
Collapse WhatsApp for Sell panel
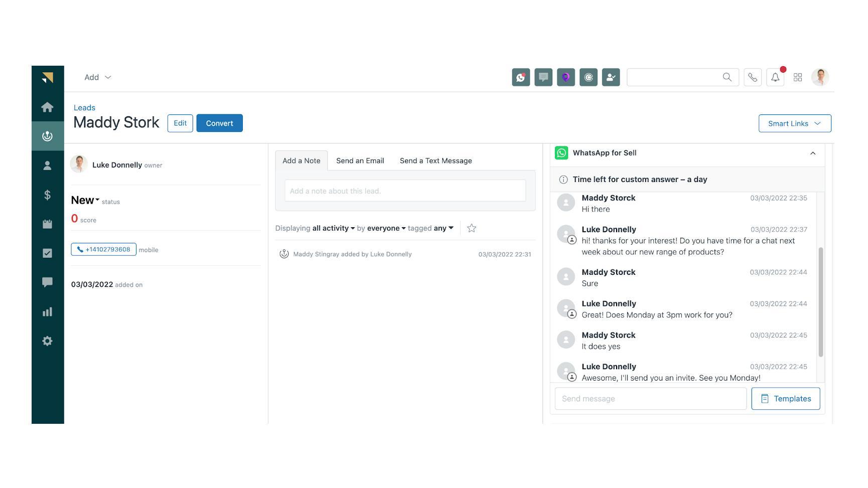[x=813, y=153]
